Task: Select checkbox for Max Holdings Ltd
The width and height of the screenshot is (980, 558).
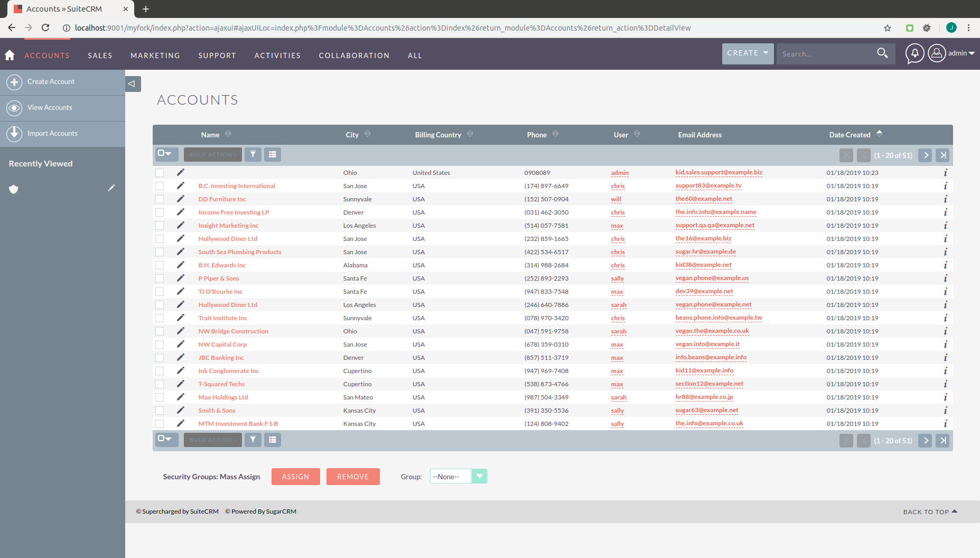Action: click(x=160, y=397)
